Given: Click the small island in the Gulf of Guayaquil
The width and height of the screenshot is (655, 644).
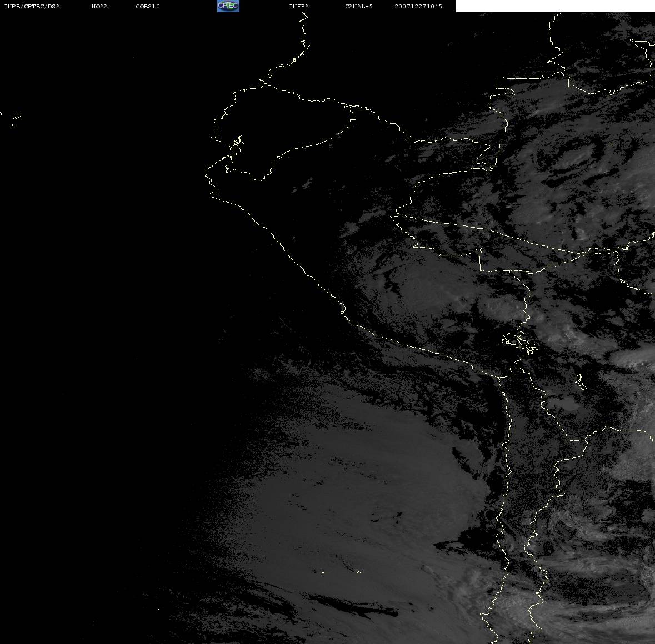Looking at the screenshot, I should (237, 144).
